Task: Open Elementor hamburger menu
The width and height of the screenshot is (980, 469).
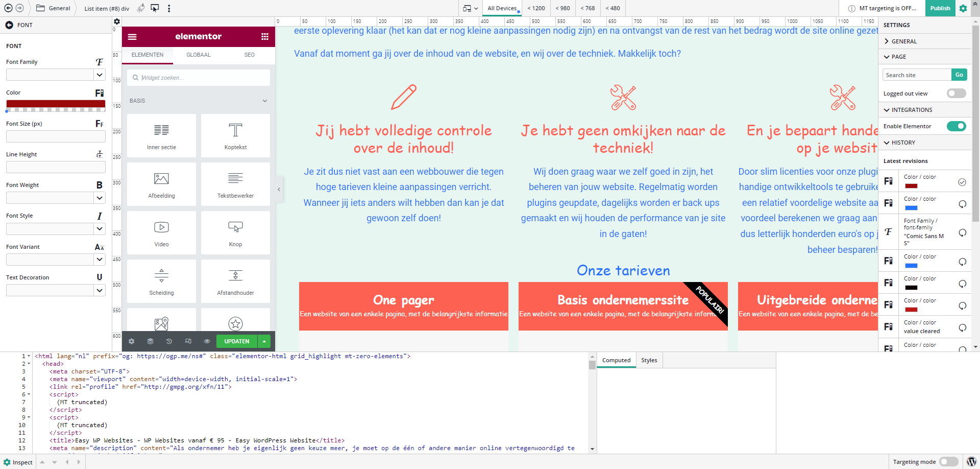Action: [x=132, y=37]
